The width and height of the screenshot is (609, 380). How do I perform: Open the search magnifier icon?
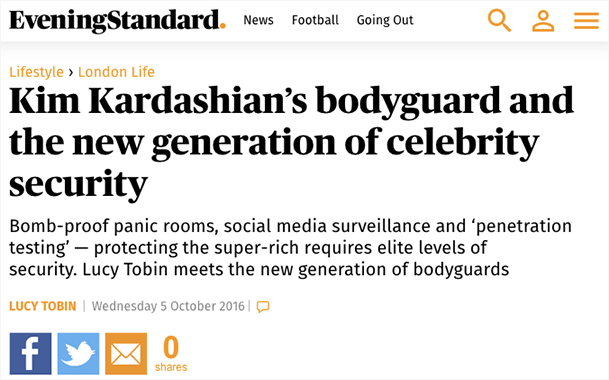point(499,21)
